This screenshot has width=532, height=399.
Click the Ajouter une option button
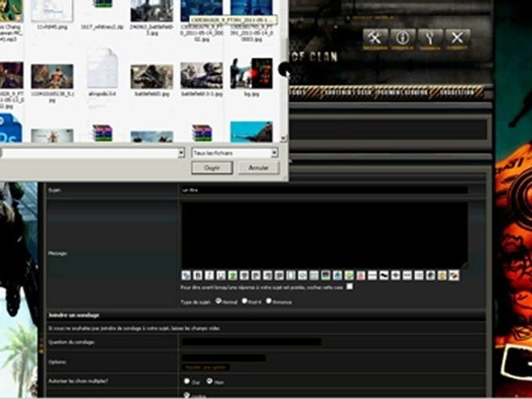[x=206, y=368]
